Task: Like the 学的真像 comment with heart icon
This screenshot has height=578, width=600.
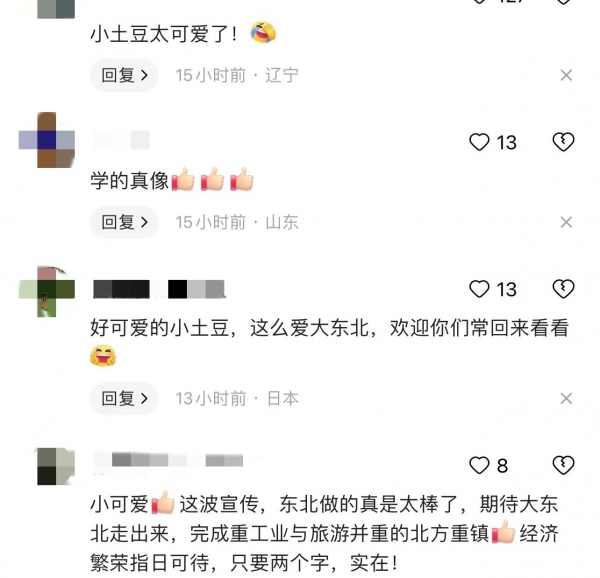Action: point(479,142)
